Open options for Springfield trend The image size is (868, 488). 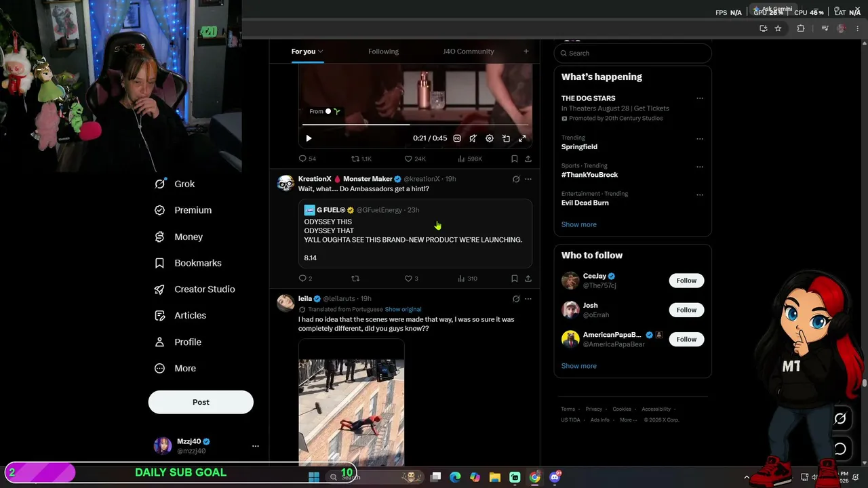pos(700,139)
